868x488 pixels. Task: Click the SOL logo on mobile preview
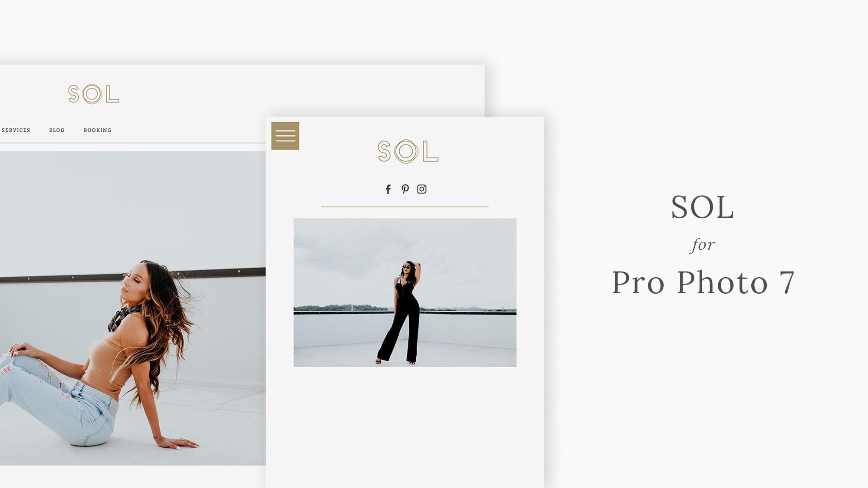point(408,151)
